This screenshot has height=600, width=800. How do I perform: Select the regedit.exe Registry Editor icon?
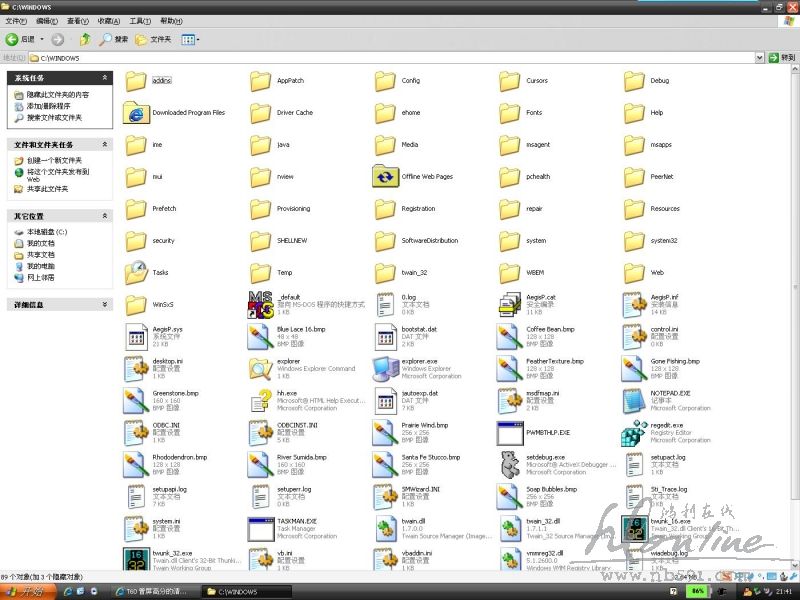point(634,431)
